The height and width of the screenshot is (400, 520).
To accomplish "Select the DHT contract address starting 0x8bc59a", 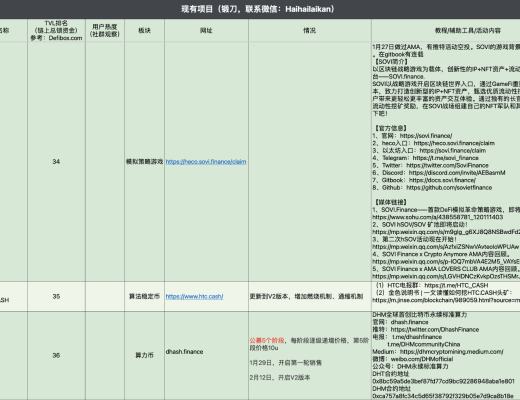I will (x=443, y=381).
